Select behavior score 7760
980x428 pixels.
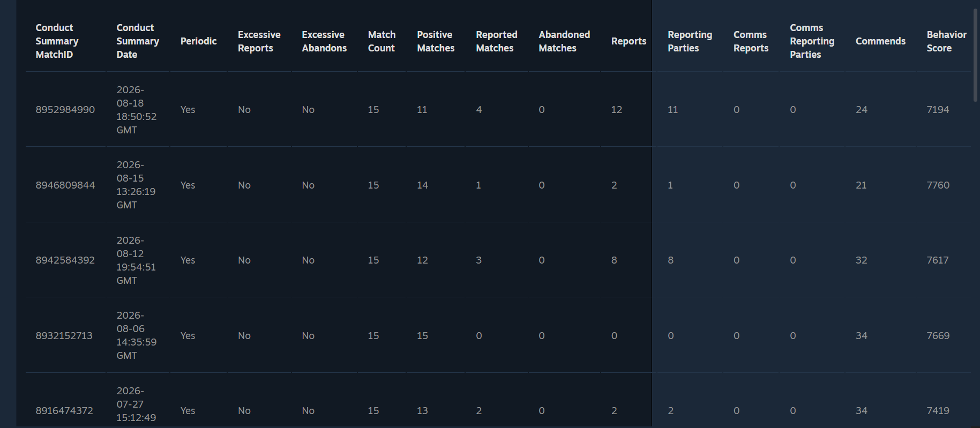[x=938, y=185]
